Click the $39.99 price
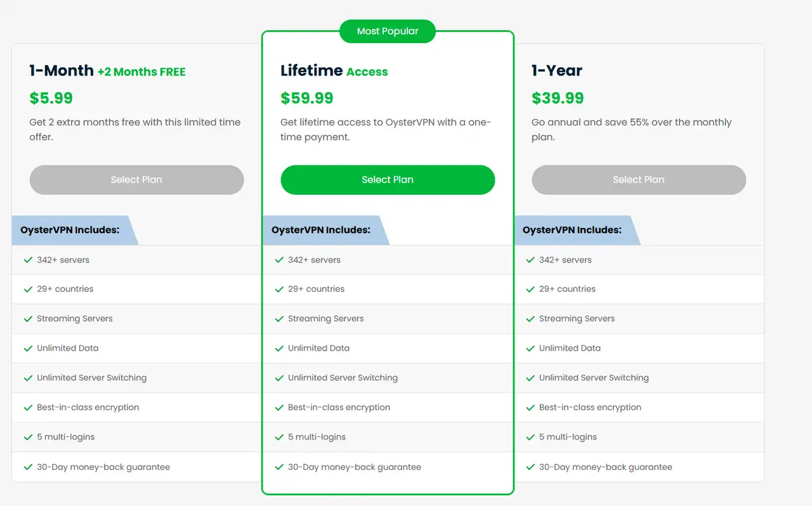Image resolution: width=812 pixels, height=506 pixels. [x=558, y=98]
